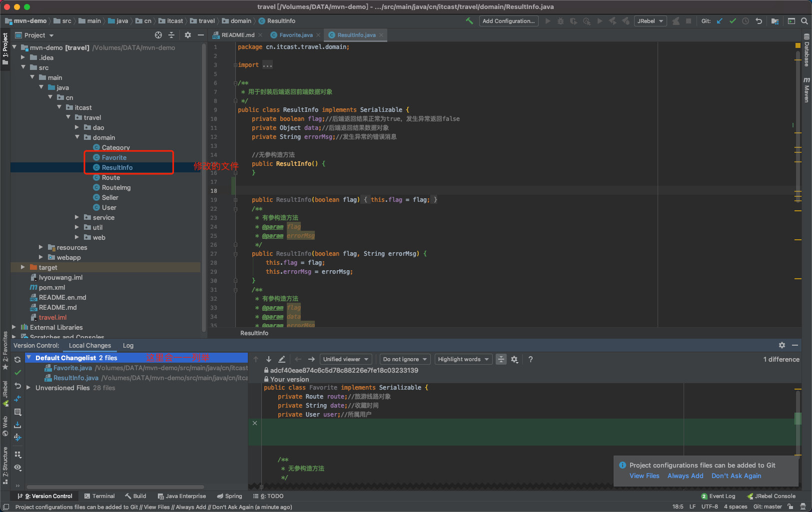Show Git history clock icon
The width and height of the screenshot is (812, 512).
click(746, 21)
